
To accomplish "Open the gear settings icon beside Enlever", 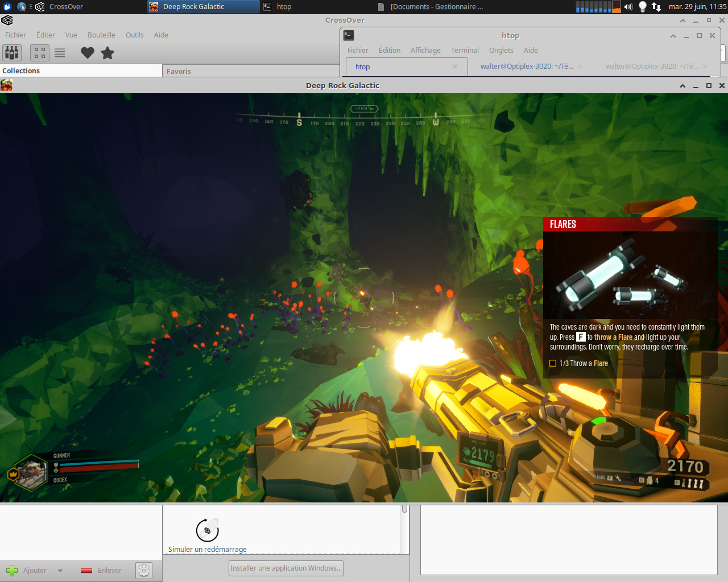I will point(143,570).
